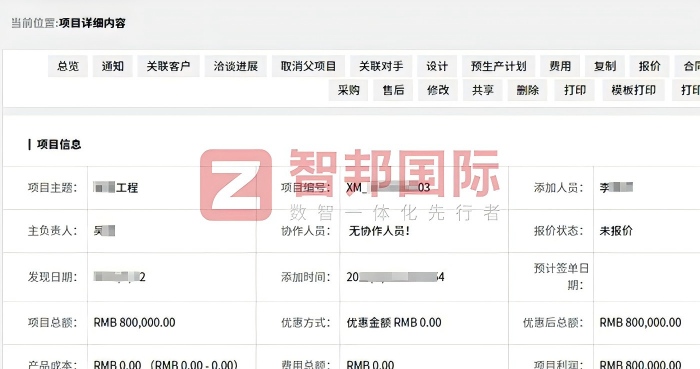Click the 优惠后总额 value RMB 800,000.00

[x=640, y=322]
